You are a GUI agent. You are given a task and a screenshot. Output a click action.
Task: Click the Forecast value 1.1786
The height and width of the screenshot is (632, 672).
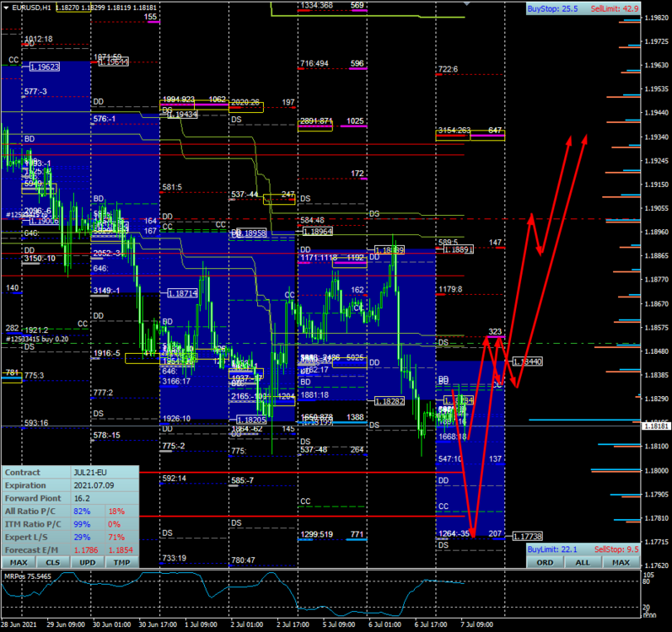click(x=86, y=549)
